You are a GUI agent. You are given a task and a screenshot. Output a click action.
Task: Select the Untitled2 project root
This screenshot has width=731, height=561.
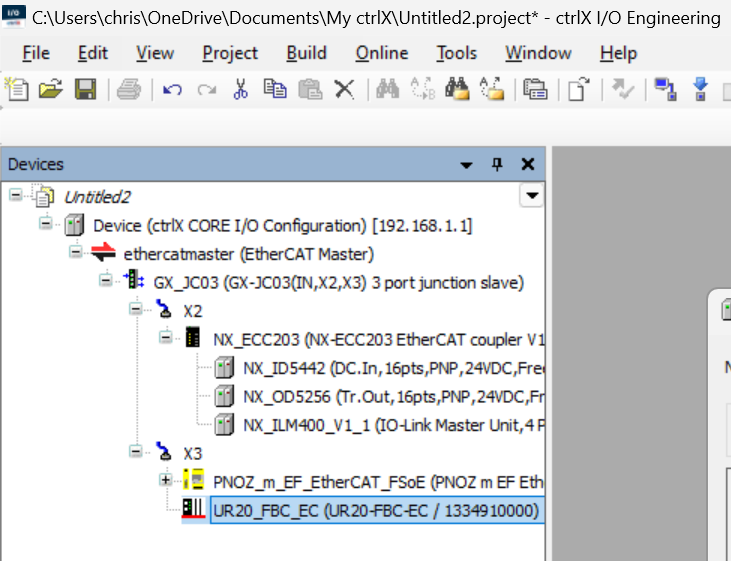point(97,197)
